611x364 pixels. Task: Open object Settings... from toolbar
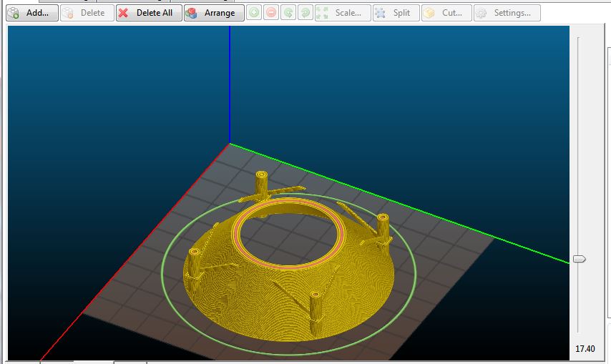pos(507,13)
